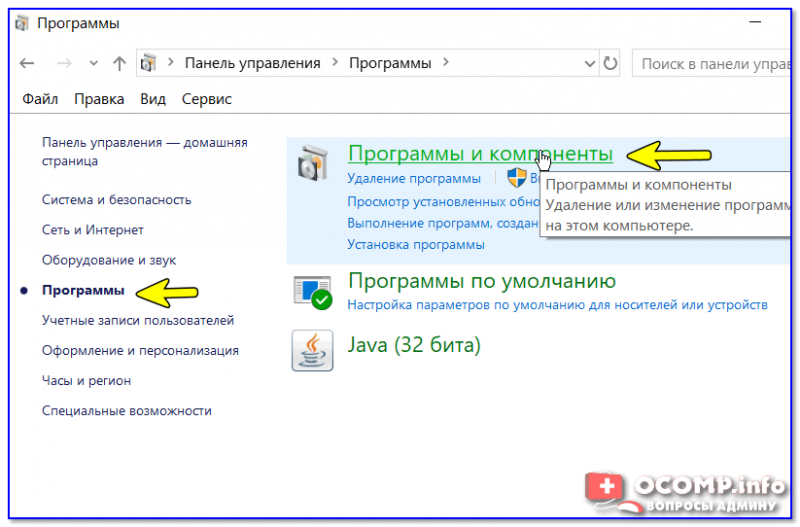Select Программы in the left sidebar
This screenshot has height=527, width=800.
pyautogui.click(x=83, y=290)
